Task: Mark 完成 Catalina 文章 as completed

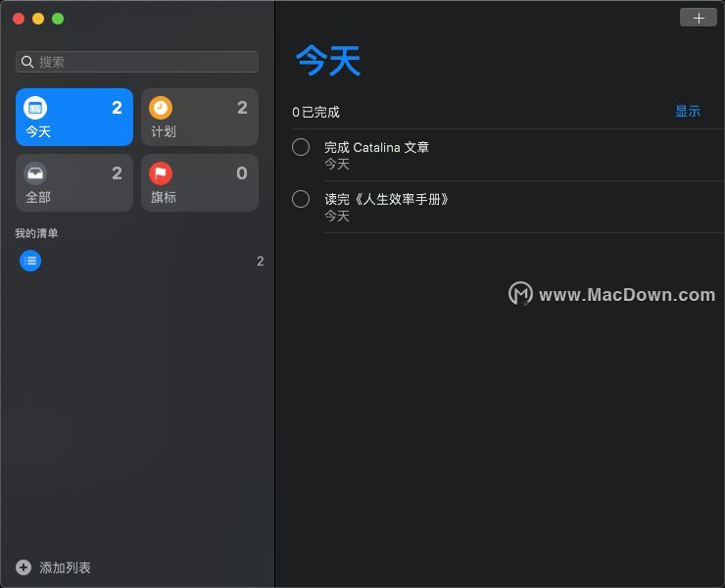Action: click(301, 147)
